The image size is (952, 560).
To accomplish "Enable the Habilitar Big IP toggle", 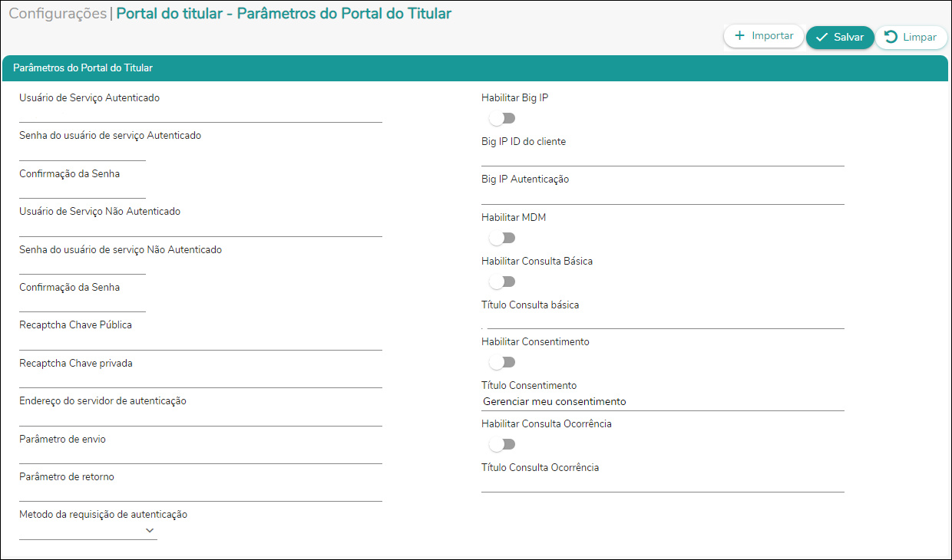I will 502,118.
